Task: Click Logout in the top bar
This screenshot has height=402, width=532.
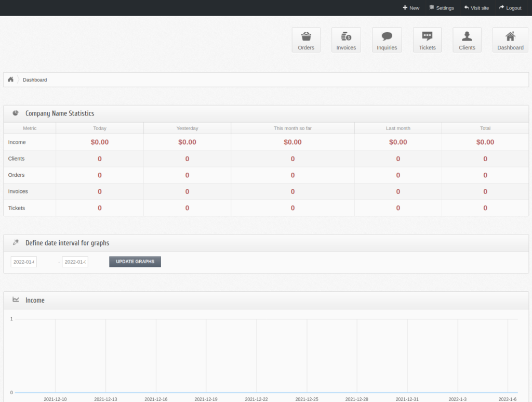Action: [x=510, y=8]
